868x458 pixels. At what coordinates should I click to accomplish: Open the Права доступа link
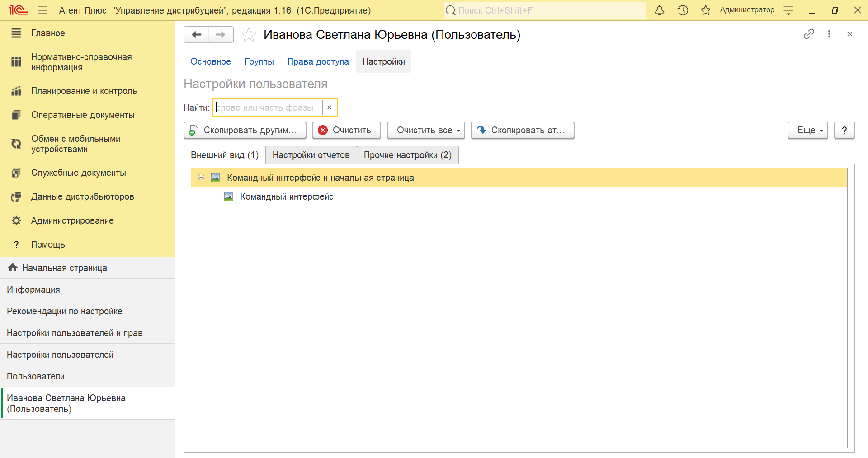[318, 61]
